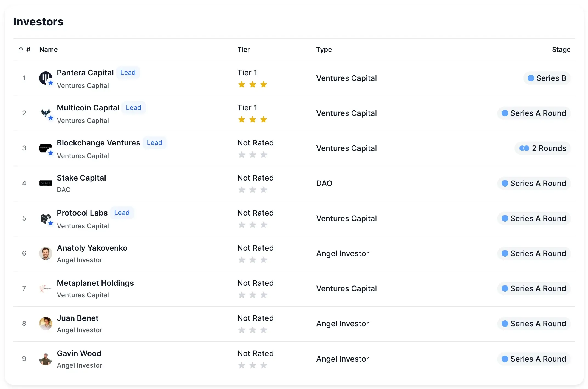
Task: Click Gavin Wood's avatar picture
Action: pyautogui.click(x=46, y=359)
